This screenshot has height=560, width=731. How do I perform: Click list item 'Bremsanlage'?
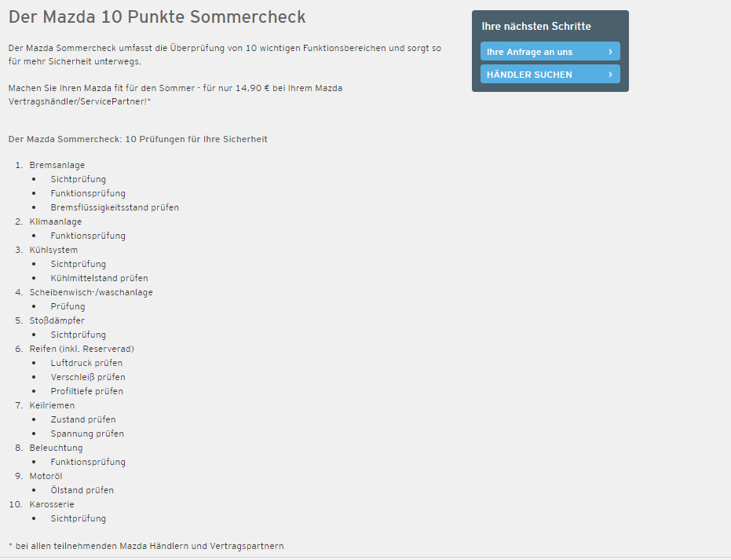click(57, 165)
